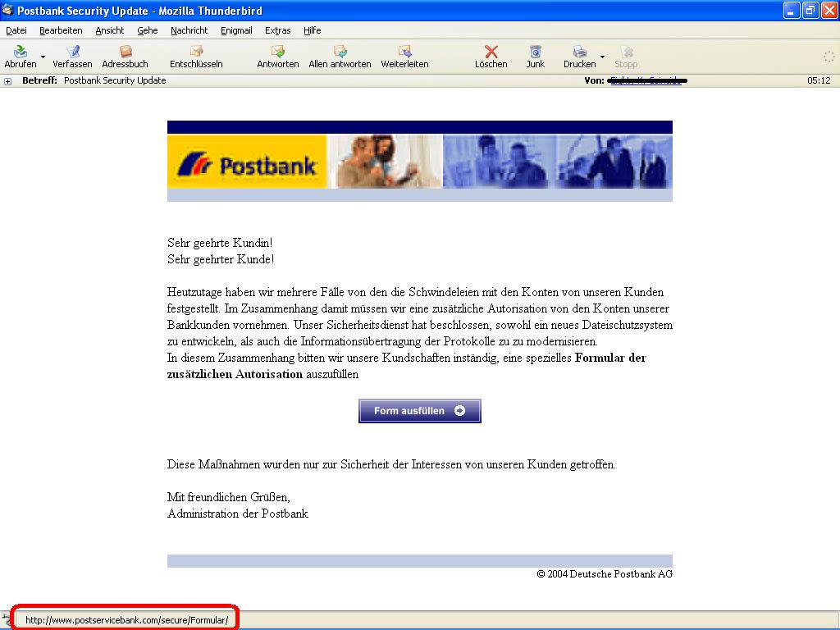Open the Enigmail menu
Viewport: 840px width, 630px height.
[x=236, y=30]
